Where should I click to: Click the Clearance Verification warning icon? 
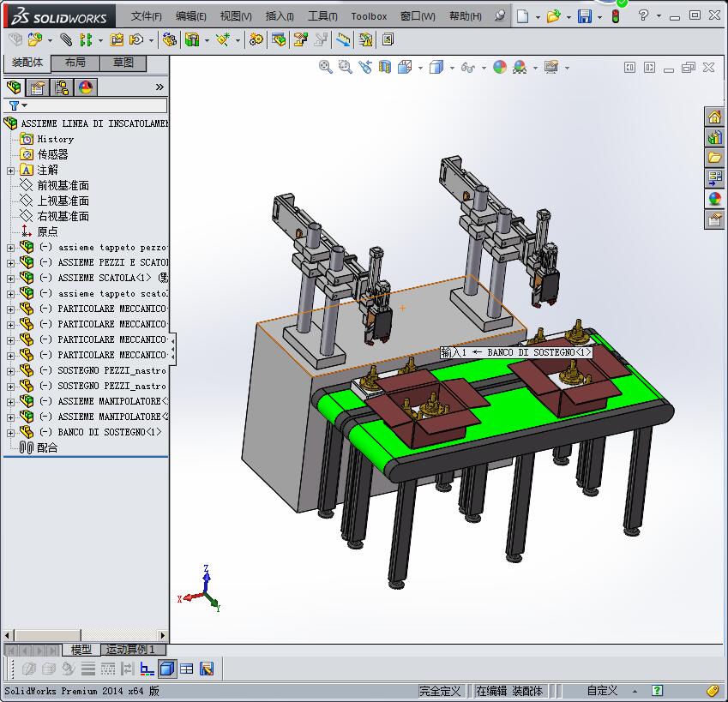coord(365,40)
